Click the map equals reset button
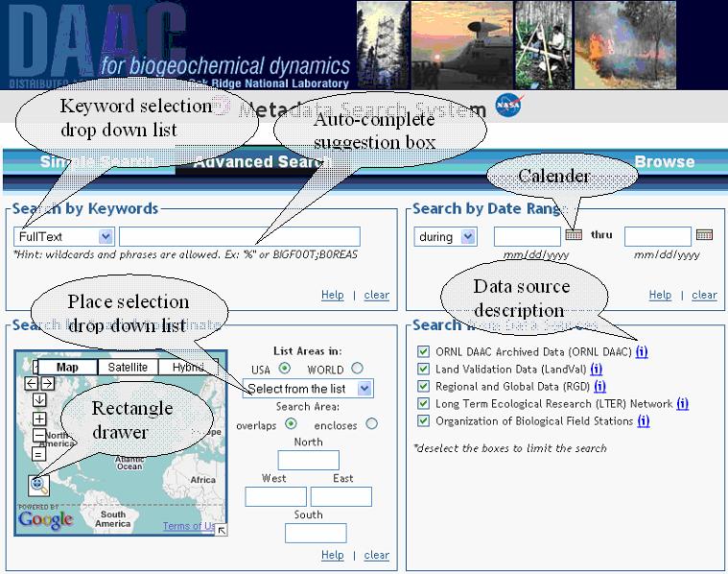Viewport: 728px width, 574px height. click(39, 454)
